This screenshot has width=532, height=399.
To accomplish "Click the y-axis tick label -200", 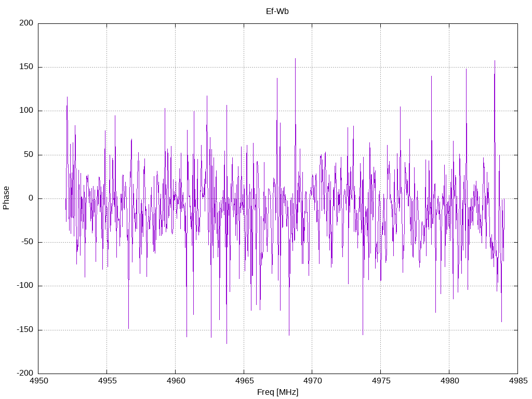I will click(25, 373).
